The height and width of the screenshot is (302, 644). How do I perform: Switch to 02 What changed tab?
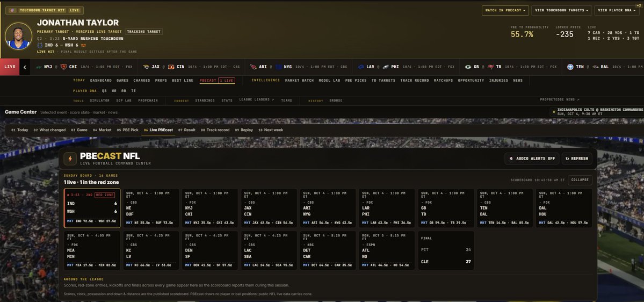[49, 130]
